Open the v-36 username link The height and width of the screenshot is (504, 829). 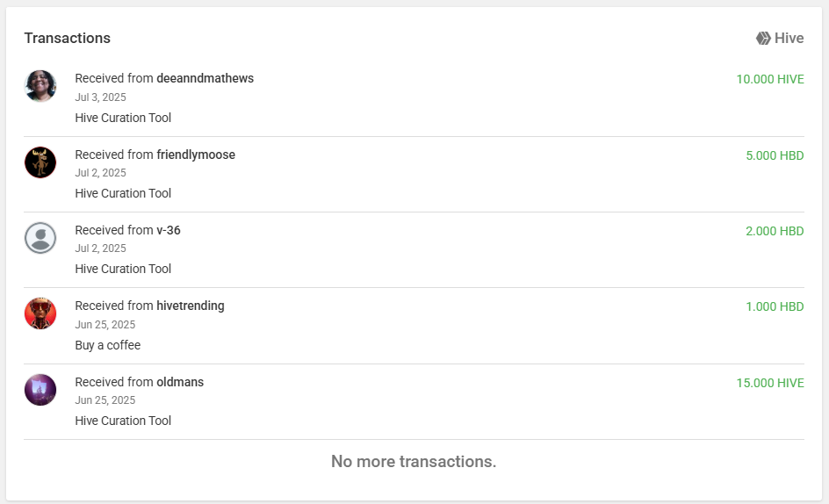point(168,230)
